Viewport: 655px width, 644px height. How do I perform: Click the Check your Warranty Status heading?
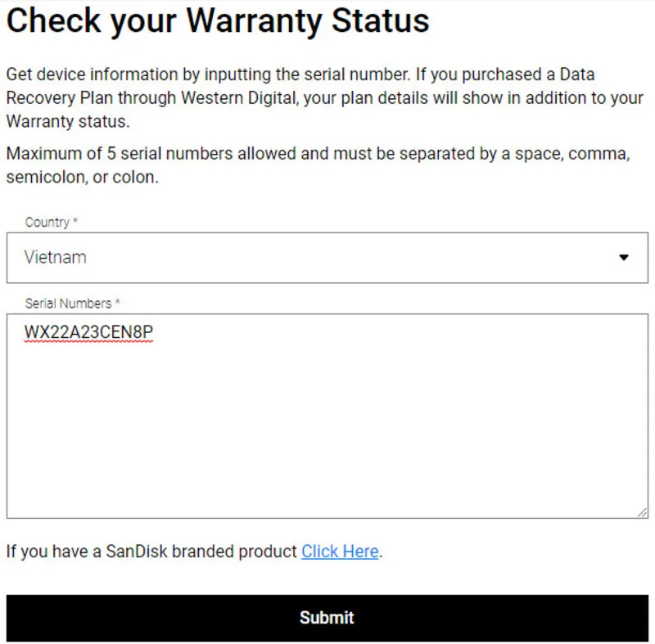pyautogui.click(x=218, y=21)
